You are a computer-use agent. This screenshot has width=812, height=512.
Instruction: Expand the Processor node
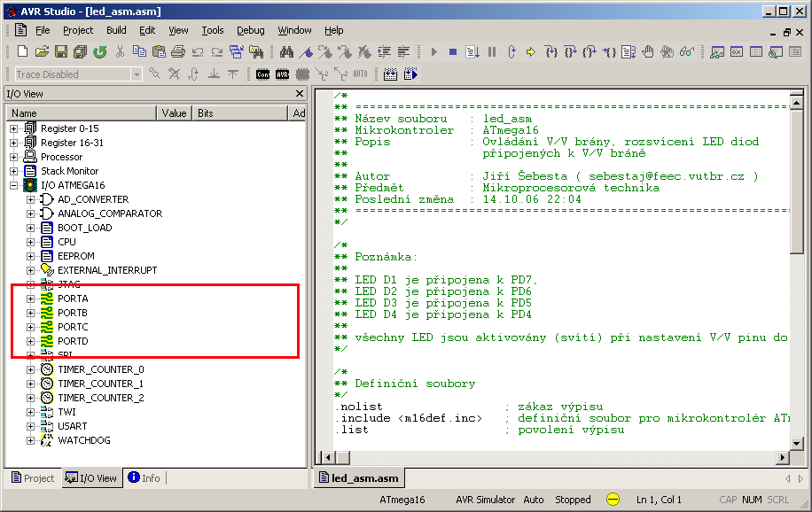[x=13, y=157]
